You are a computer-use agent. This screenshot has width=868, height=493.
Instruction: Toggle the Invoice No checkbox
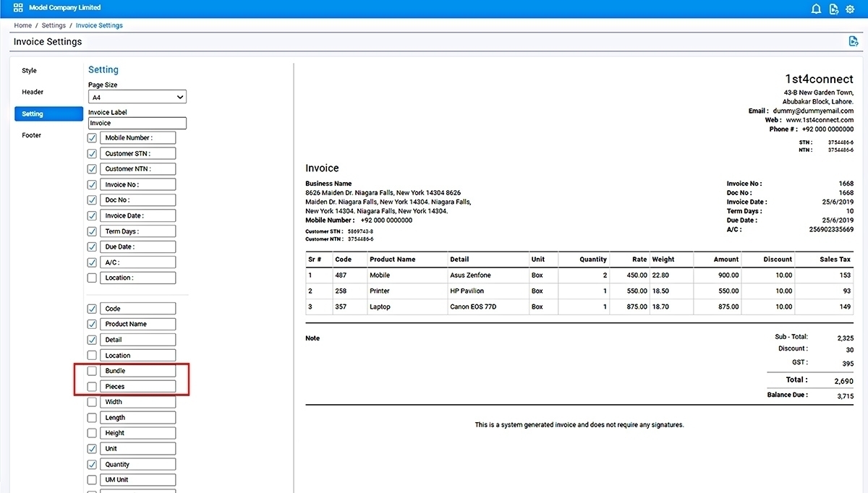click(92, 184)
